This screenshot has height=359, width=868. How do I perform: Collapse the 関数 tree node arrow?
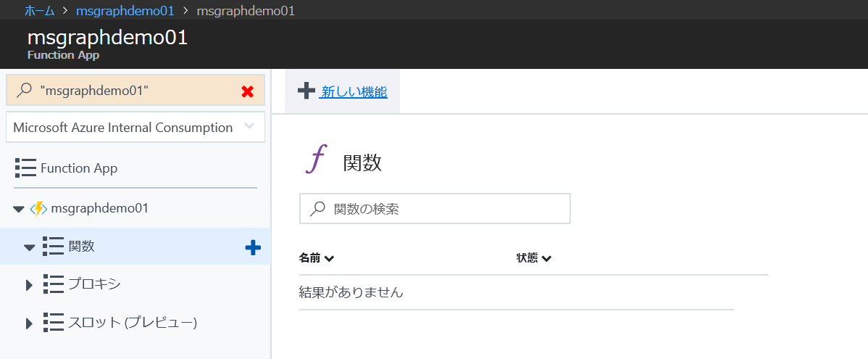(30, 247)
